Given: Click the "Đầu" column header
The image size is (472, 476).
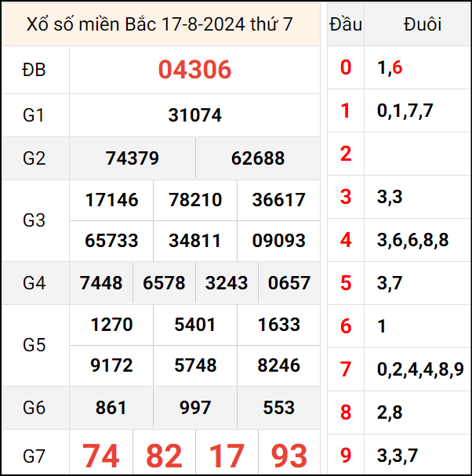Looking at the screenshot, I should pos(346,24).
